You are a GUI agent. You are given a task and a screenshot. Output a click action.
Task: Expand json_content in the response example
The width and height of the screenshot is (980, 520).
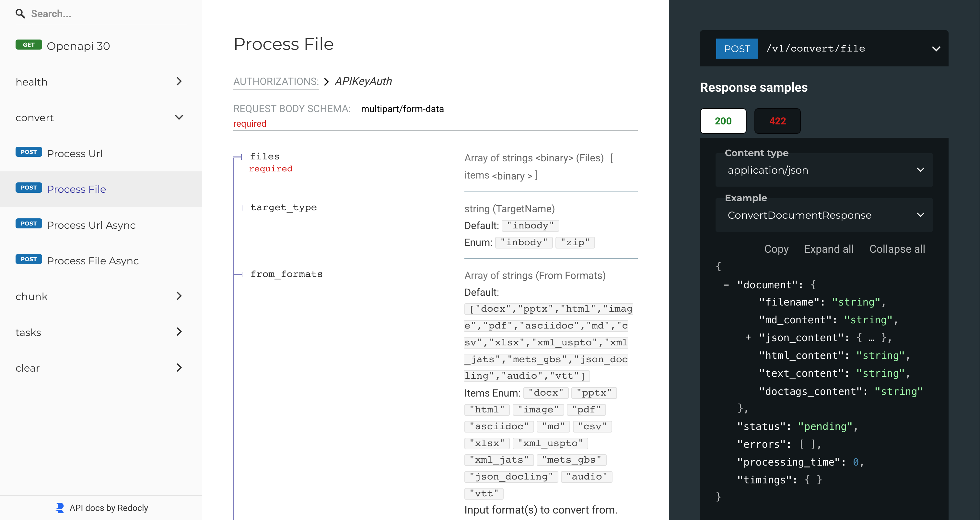748,337
